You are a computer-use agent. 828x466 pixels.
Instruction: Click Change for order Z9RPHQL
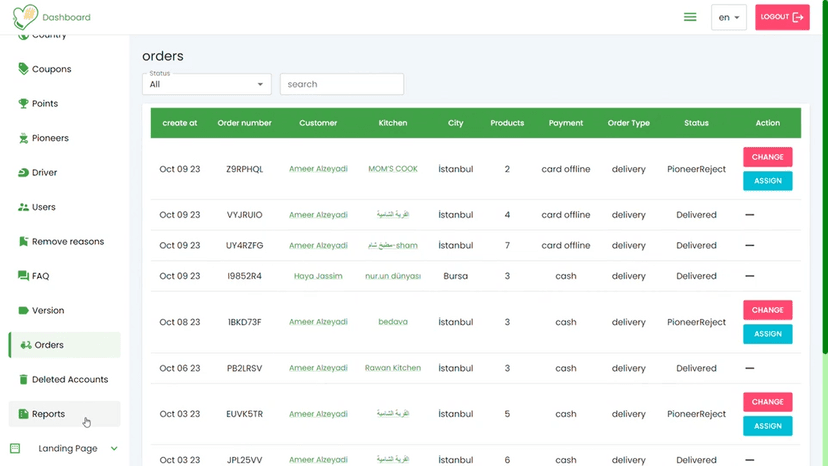(x=767, y=157)
